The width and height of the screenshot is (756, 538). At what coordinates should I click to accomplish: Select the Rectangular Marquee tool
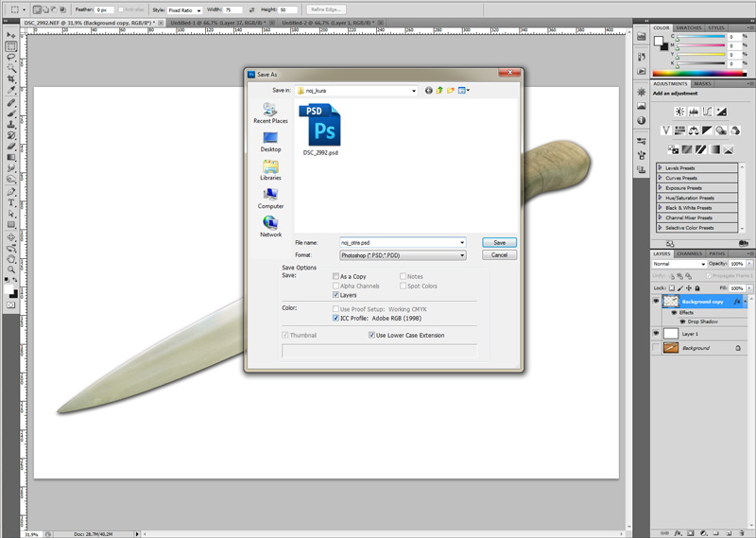pyautogui.click(x=11, y=46)
